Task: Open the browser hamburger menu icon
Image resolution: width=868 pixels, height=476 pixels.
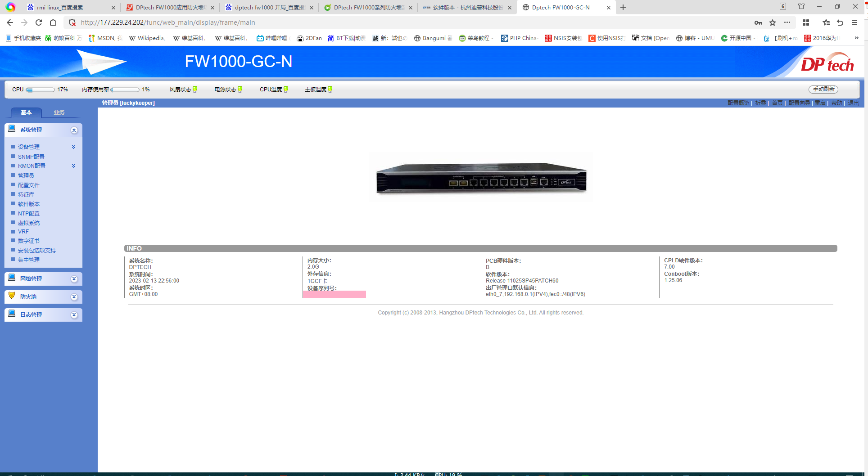Action: (854, 22)
